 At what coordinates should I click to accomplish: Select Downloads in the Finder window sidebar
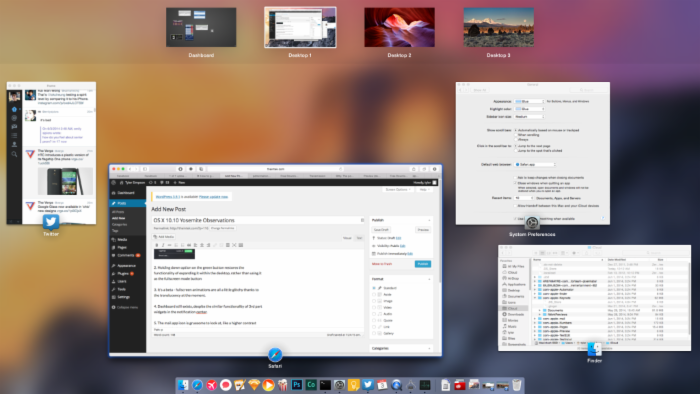click(515, 314)
